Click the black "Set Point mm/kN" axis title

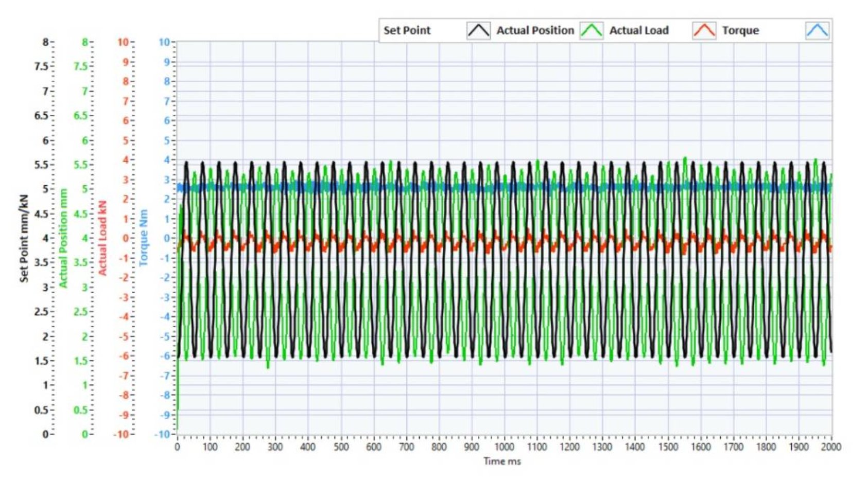click(x=24, y=238)
